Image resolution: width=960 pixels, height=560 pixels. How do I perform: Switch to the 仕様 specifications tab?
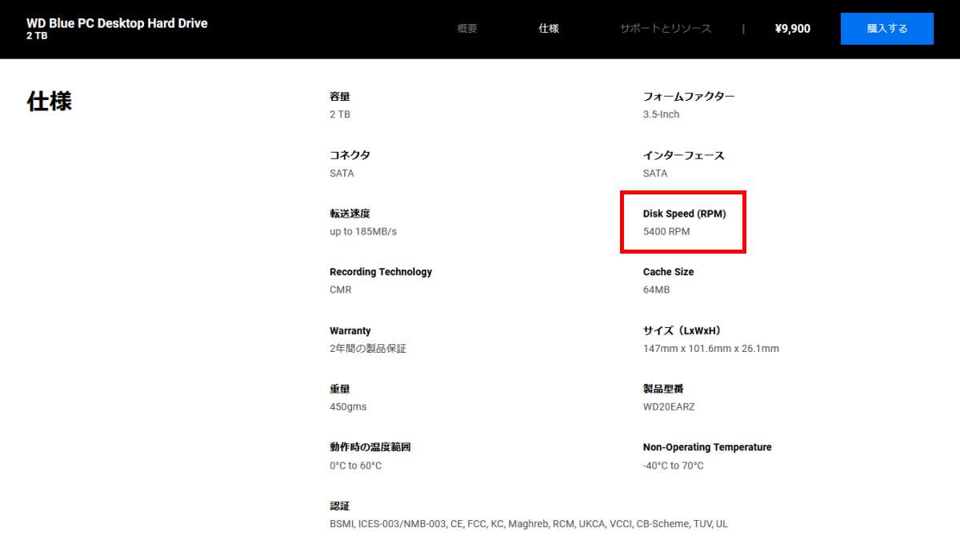tap(549, 29)
